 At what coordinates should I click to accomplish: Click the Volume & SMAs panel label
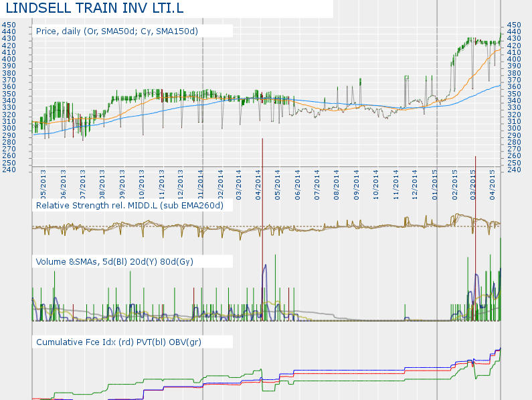[114, 262]
